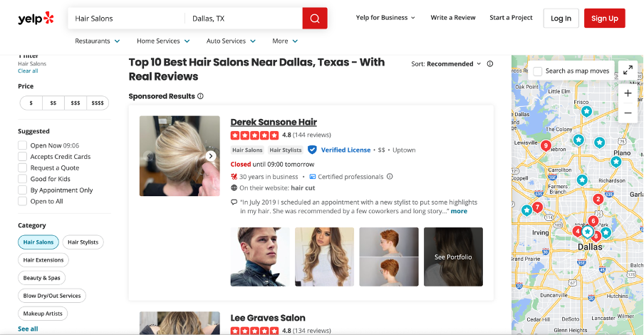This screenshot has width=644, height=335.
Task: Select Makeup Artists category chip
Action: click(43, 313)
